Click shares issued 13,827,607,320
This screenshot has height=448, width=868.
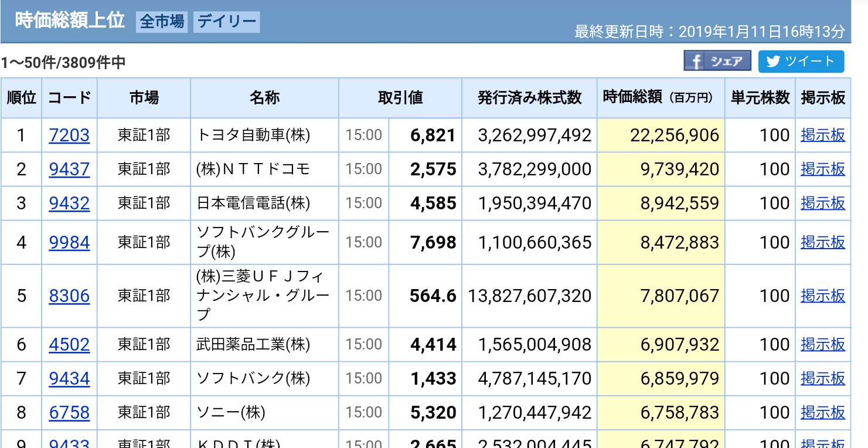530,296
